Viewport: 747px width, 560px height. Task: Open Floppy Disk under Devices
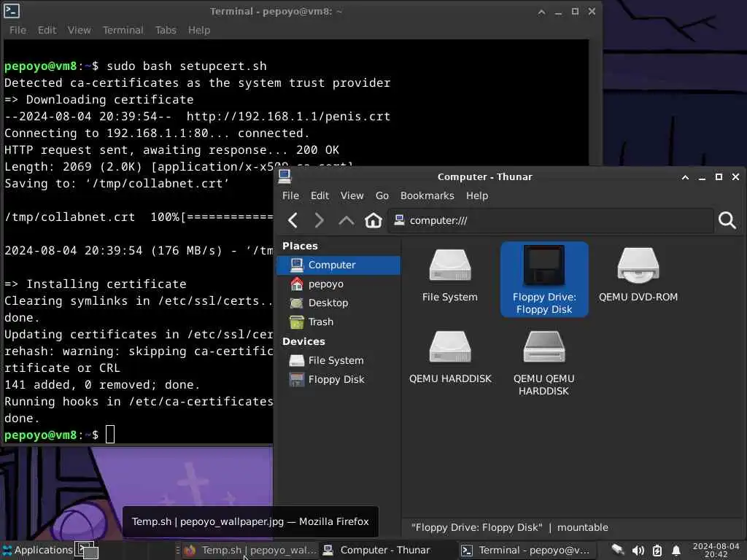pos(338,379)
